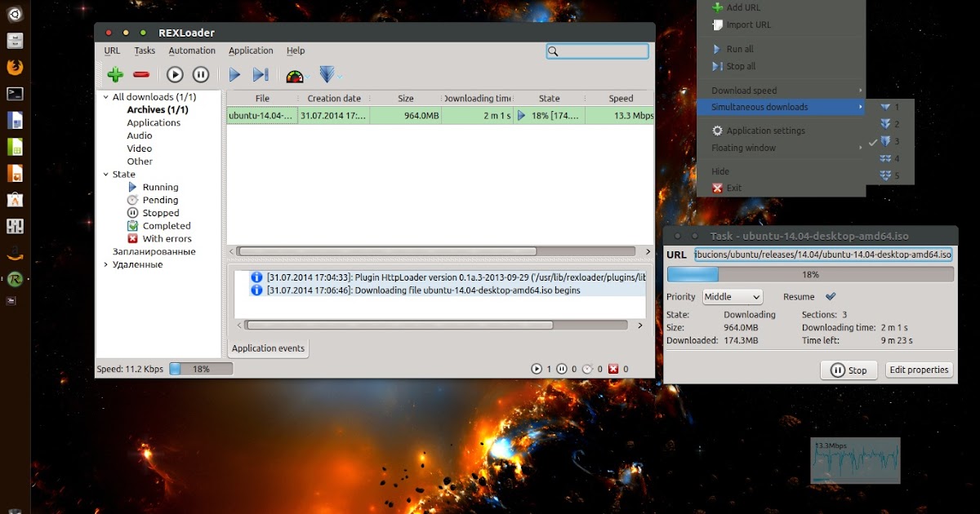
Task: Set simultaneous downloads to 2
Action: (x=892, y=124)
